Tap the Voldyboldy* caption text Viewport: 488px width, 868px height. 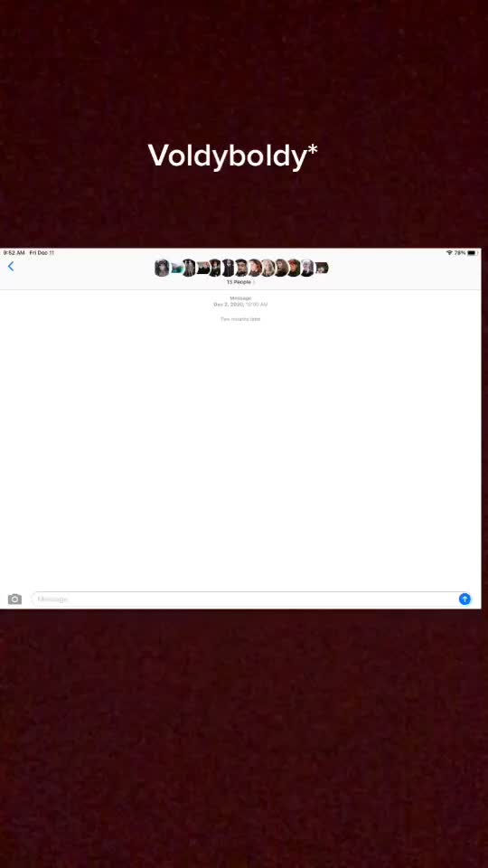(233, 156)
